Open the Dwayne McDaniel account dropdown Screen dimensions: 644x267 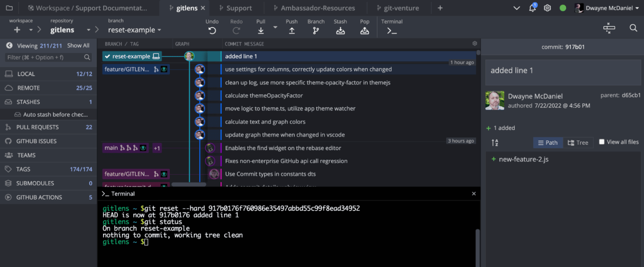click(609, 8)
